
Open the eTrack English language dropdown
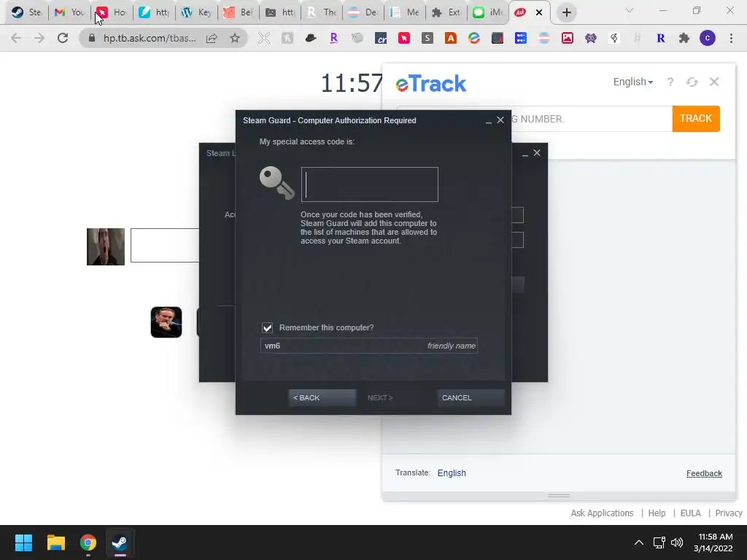[632, 82]
